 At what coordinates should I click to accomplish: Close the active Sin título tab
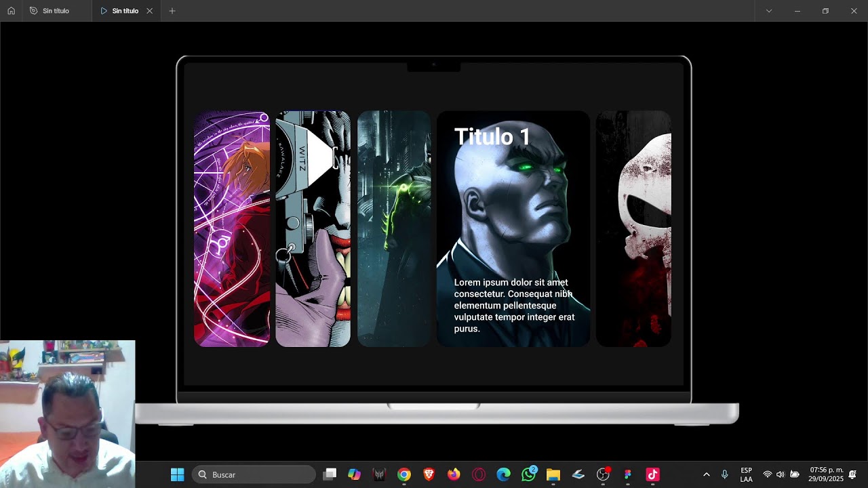point(150,11)
